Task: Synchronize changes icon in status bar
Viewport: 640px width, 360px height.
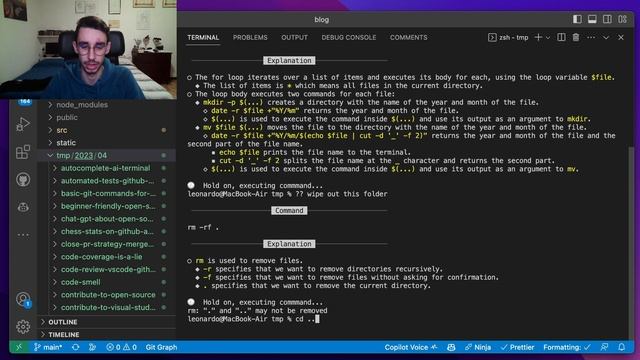Action: point(76,347)
